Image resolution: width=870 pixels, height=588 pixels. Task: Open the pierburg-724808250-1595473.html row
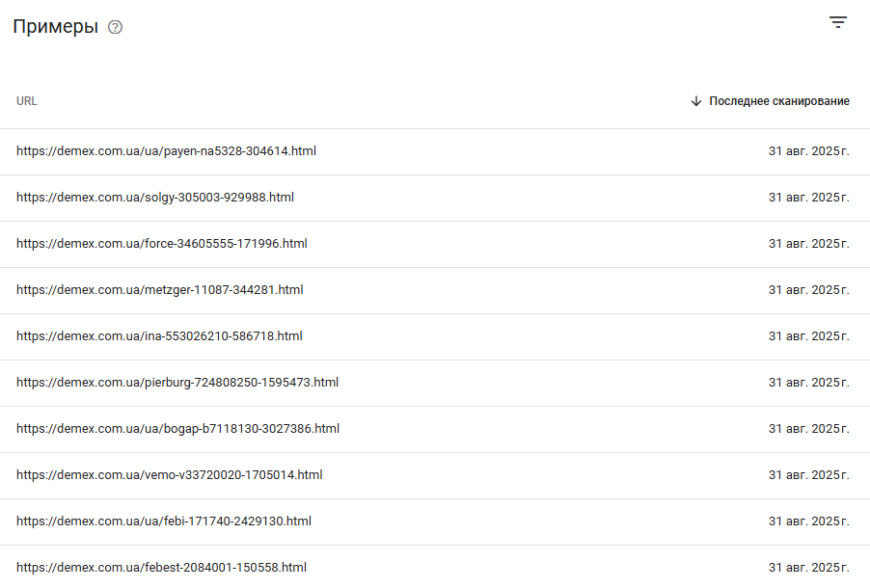tap(435, 383)
